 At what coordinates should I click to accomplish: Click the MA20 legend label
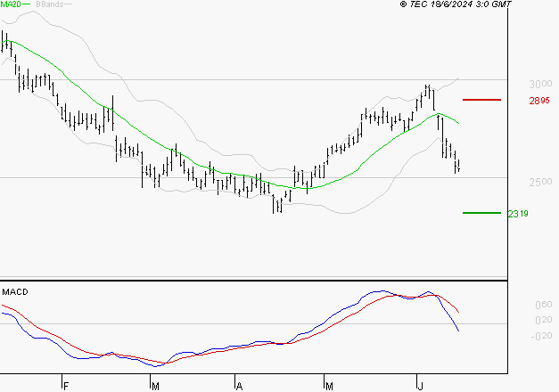11,4
